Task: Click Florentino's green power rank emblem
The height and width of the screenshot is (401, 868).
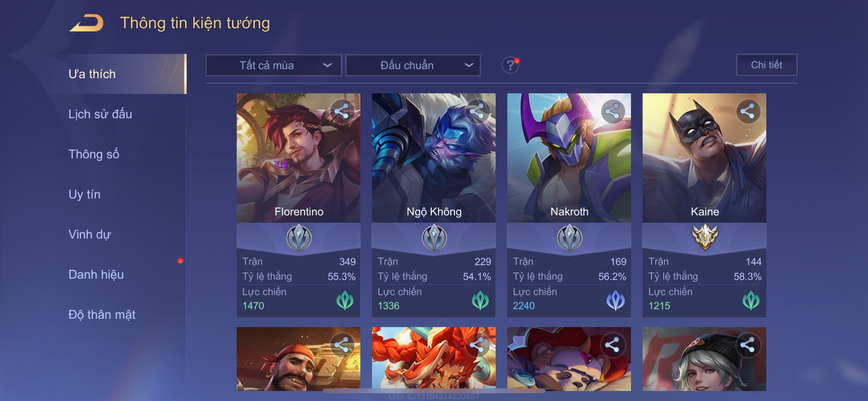Action: [345, 300]
